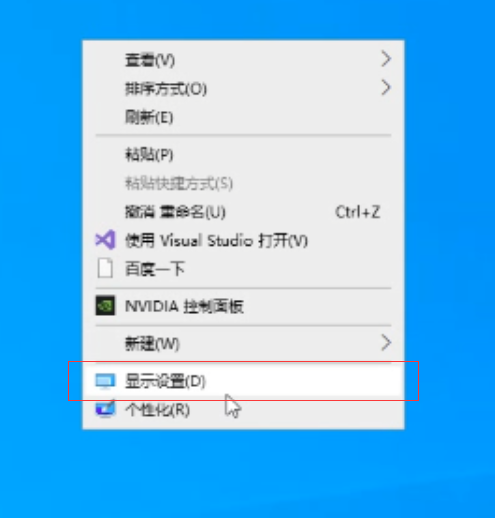
Task: Choose 新建(W) new item entry
Action: 243,343
